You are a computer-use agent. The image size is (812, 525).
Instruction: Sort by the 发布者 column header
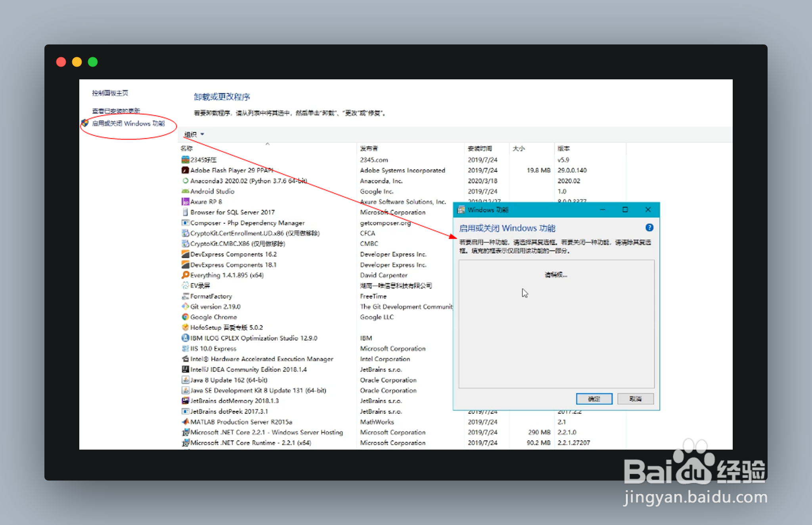[369, 148]
